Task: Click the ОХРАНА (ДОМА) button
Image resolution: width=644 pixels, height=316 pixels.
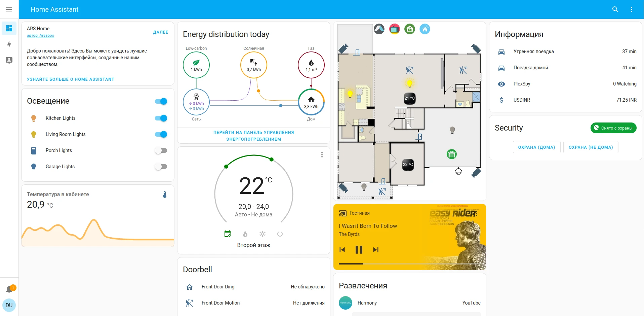Action: pyautogui.click(x=536, y=147)
